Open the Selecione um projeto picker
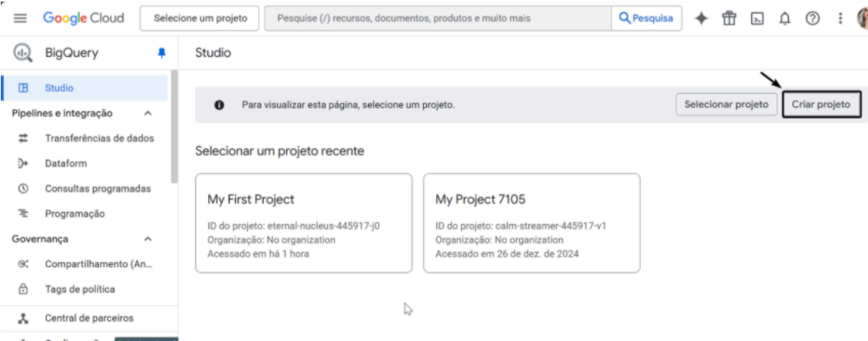The image size is (868, 341). (x=200, y=18)
